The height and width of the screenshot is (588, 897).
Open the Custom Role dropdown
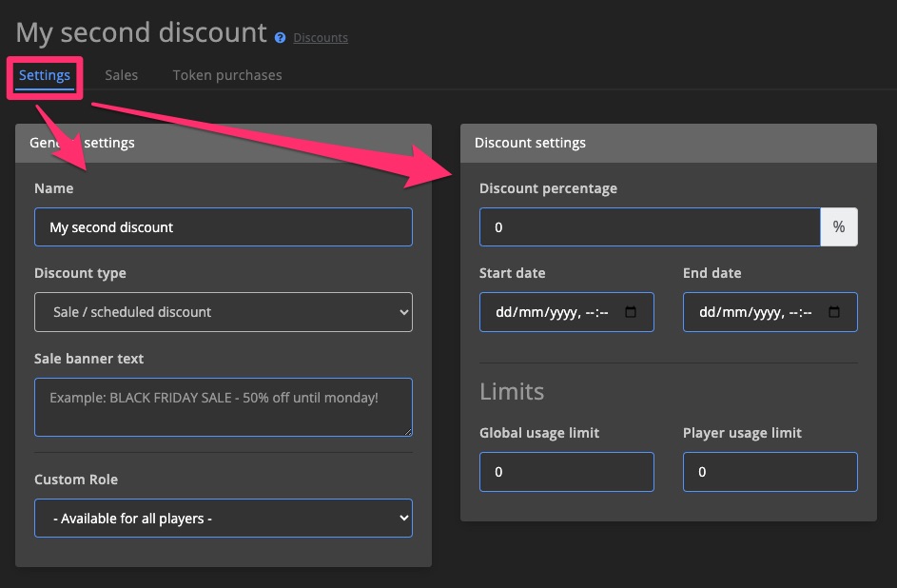[x=223, y=518]
